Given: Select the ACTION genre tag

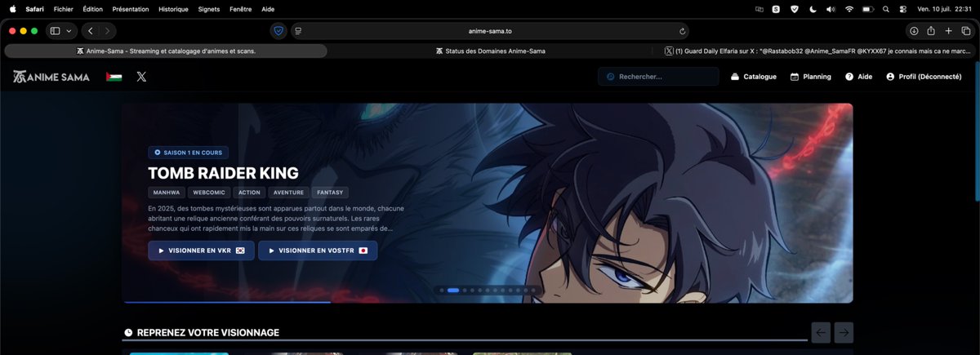Looking at the screenshot, I should 249,193.
